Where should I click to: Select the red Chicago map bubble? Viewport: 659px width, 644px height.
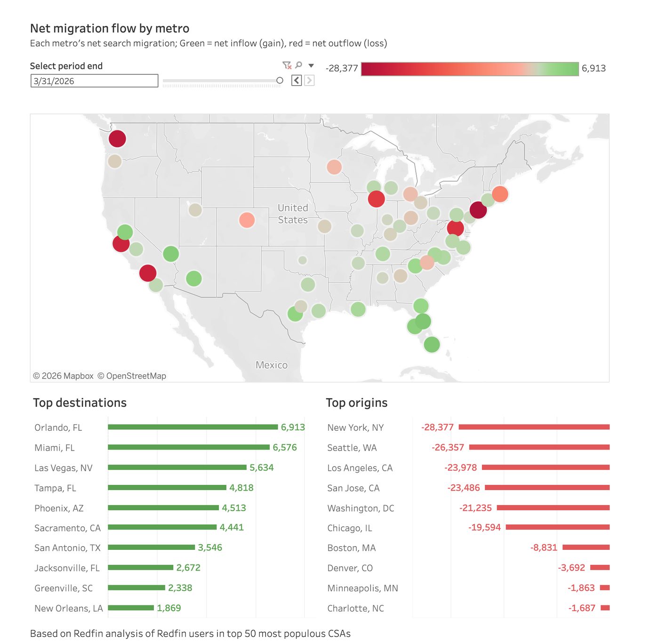point(376,199)
